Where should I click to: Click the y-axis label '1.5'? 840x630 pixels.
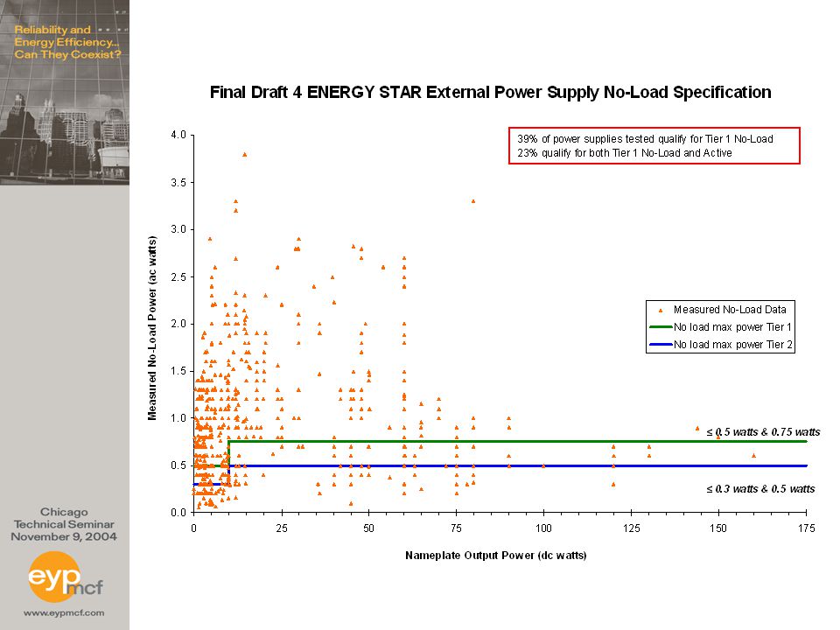[x=178, y=371]
